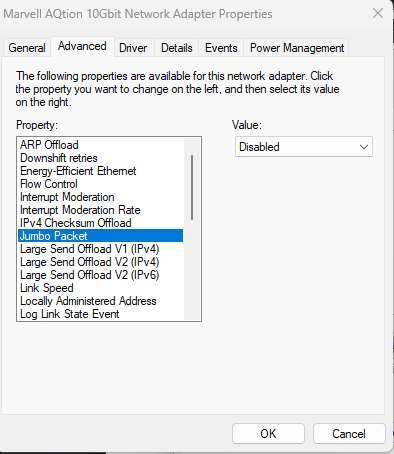Click the chevron arrow of Value combo box
Screen dimensions: 394x454
pos(364,147)
